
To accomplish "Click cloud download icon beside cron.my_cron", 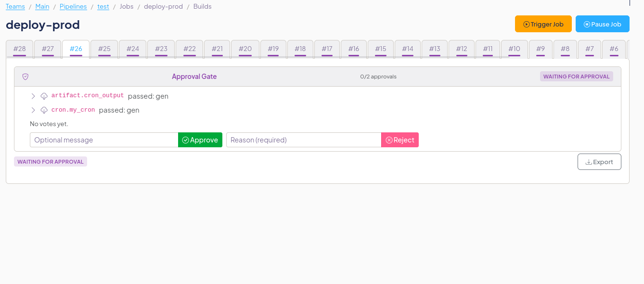I will 44,110.
